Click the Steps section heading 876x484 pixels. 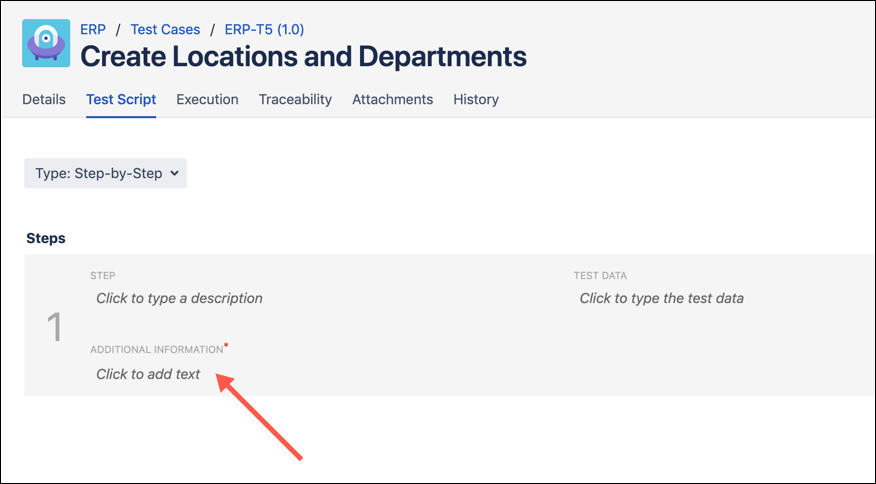[46, 239]
